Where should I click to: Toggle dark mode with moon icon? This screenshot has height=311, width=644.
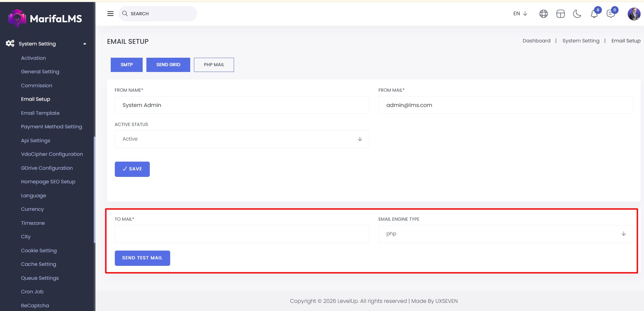pyautogui.click(x=577, y=14)
